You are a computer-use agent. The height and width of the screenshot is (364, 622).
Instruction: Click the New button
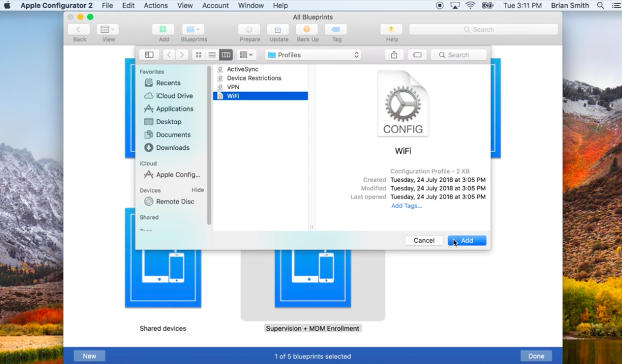coord(89,356)
